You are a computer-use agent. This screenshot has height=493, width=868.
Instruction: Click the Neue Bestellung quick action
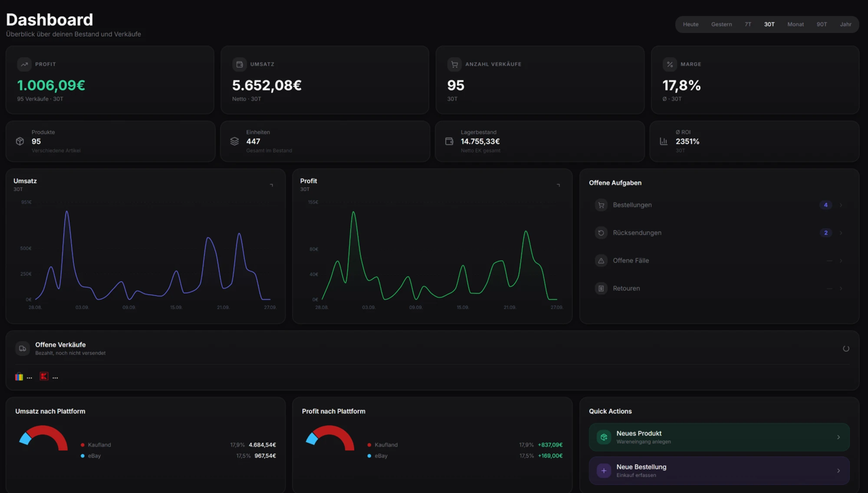(719, 471)
